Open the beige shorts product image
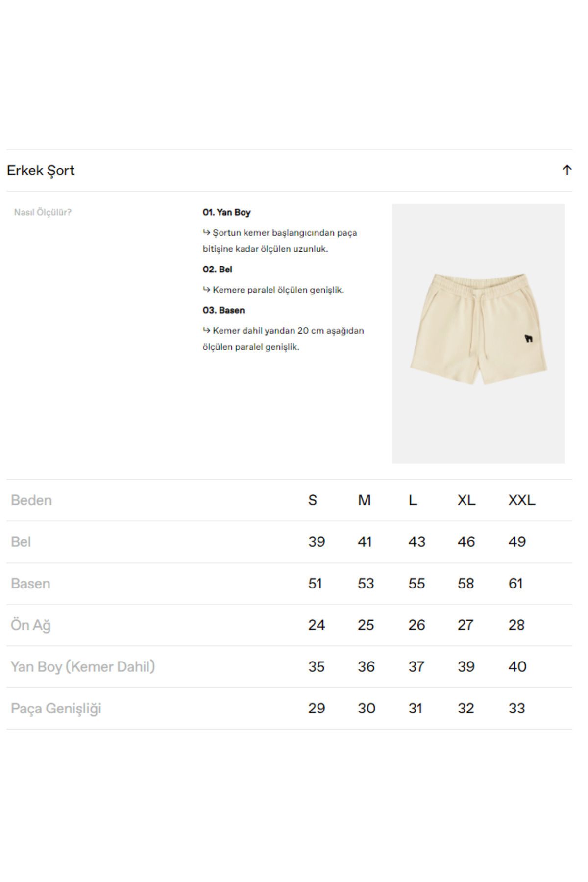The image size is (588, 882). tap(478, 334)
